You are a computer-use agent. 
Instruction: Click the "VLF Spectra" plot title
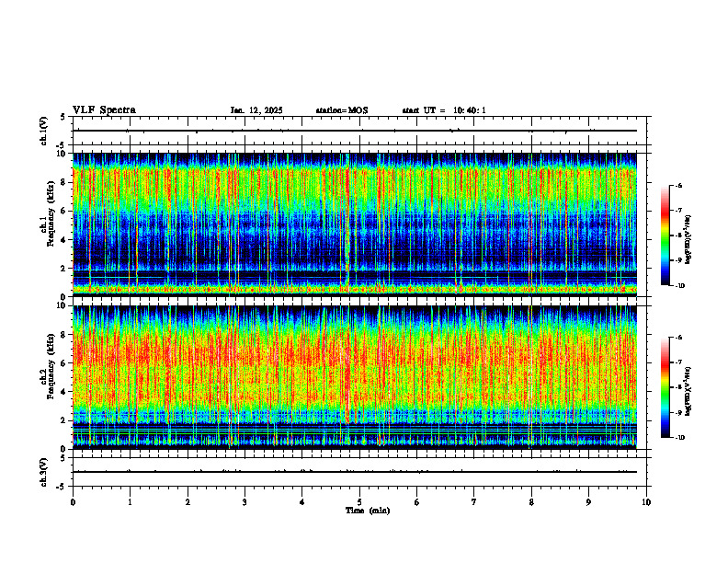pyautogui.click(x=104, y=110)
